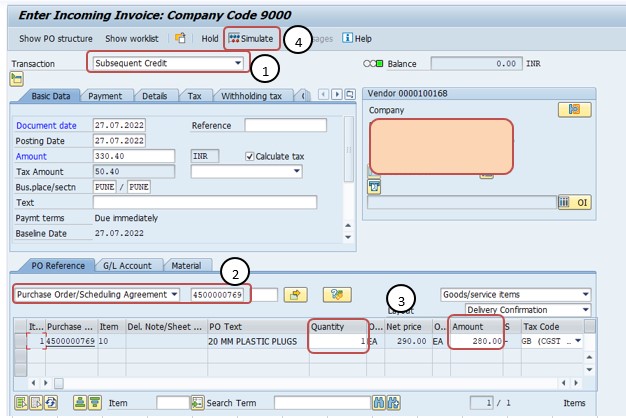Click the sort descending icon
The height and width of the screenshot is (418, 626).
95,402
